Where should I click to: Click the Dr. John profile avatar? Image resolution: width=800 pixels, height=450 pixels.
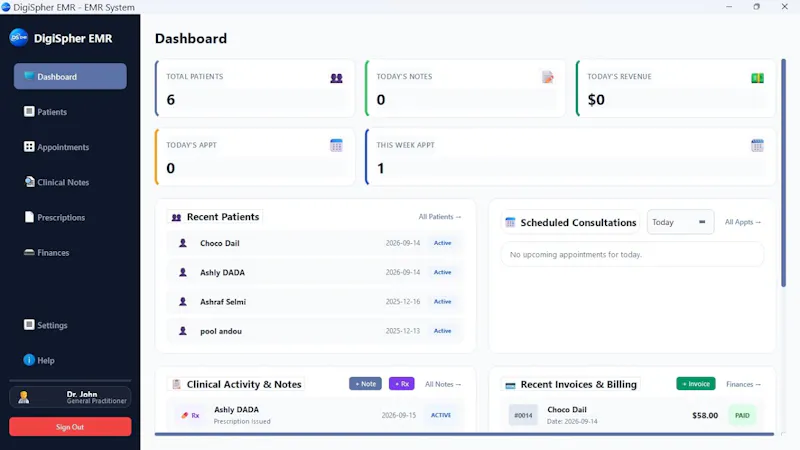(x=23, y=397)
